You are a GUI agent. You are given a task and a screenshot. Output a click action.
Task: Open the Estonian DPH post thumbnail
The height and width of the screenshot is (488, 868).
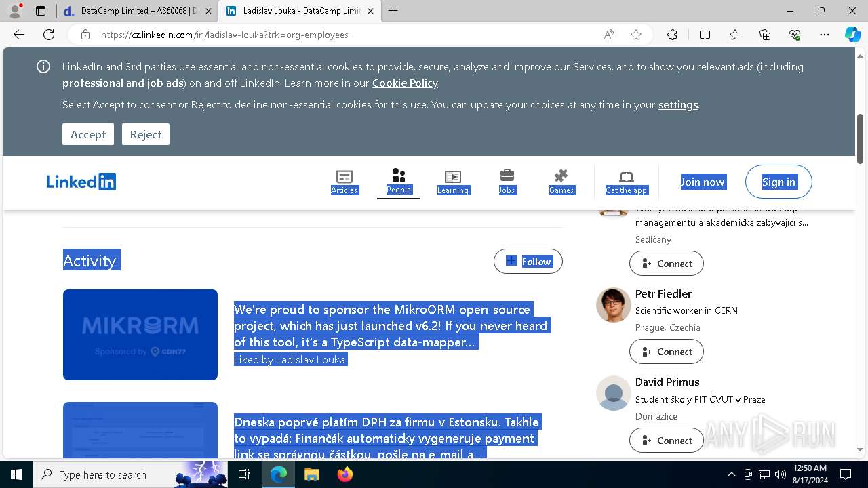coord(140,431)
